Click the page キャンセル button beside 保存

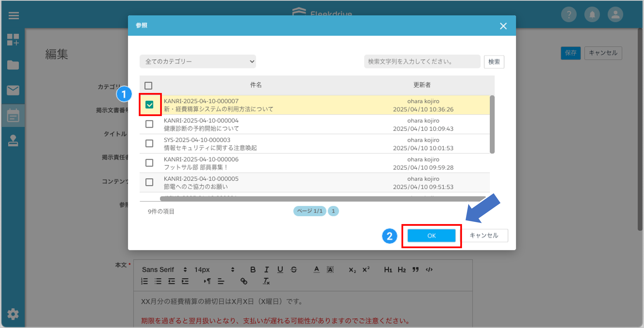coord(603,53)
